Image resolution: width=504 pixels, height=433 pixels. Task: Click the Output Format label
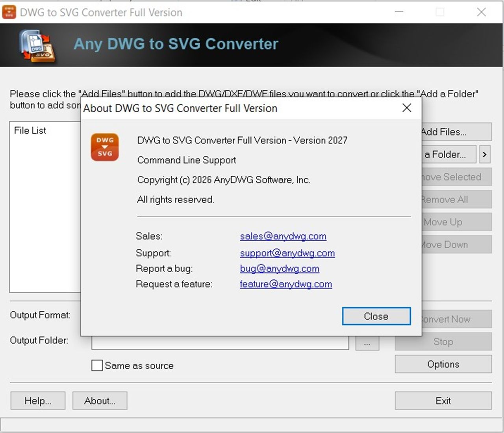point(40,315)
